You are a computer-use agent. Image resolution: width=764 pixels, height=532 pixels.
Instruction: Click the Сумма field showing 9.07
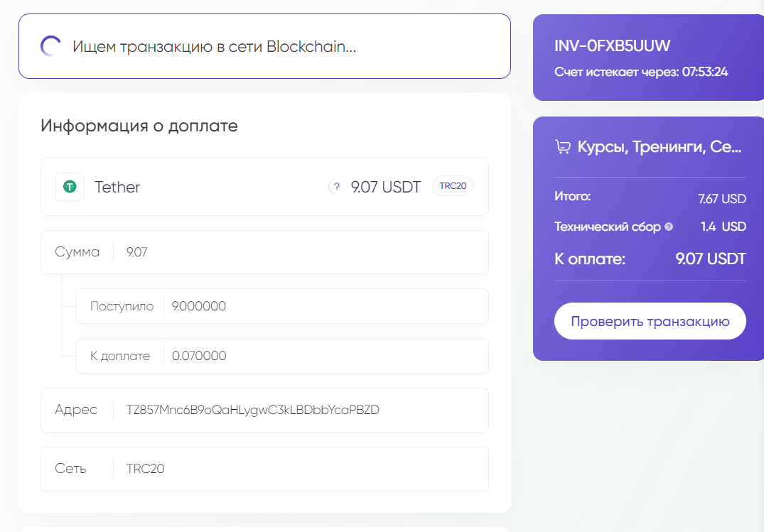pyautogui.click(x=264, y=252)
